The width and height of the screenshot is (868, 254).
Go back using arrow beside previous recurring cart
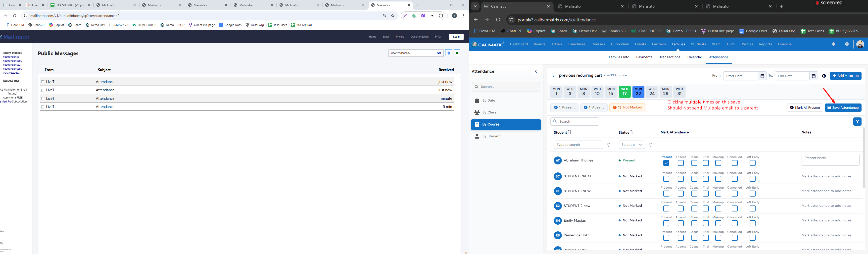pyautogui.click(x=554, y=76)
